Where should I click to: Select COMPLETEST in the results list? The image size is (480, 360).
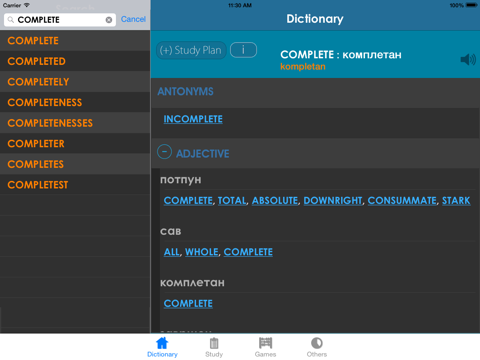tap(75, 185)
